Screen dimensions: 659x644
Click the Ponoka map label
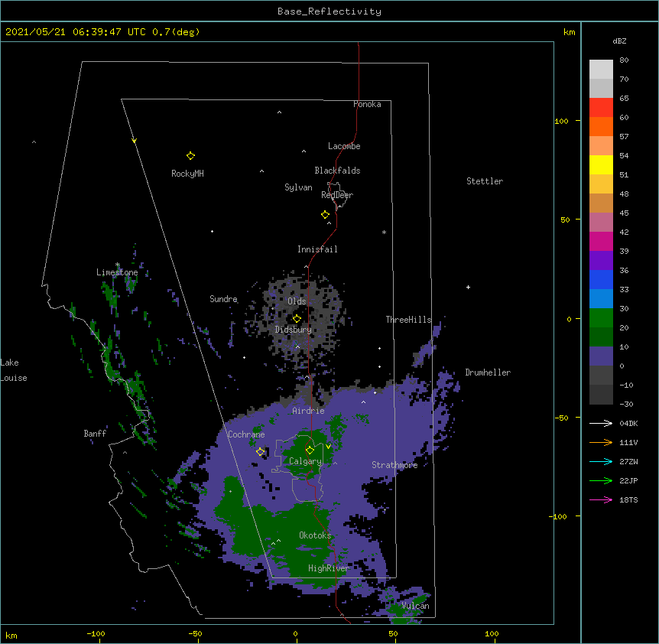[x=367, y=104]
